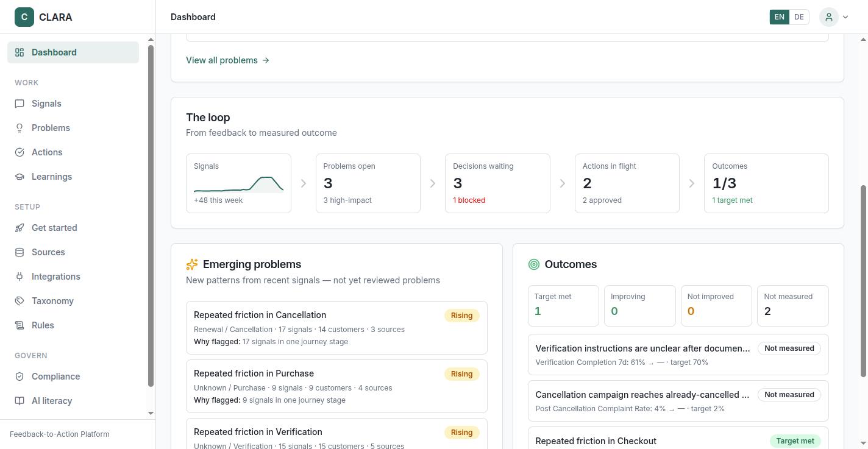Select the Not measured outcome tile
868x449 pixels.
793,306
